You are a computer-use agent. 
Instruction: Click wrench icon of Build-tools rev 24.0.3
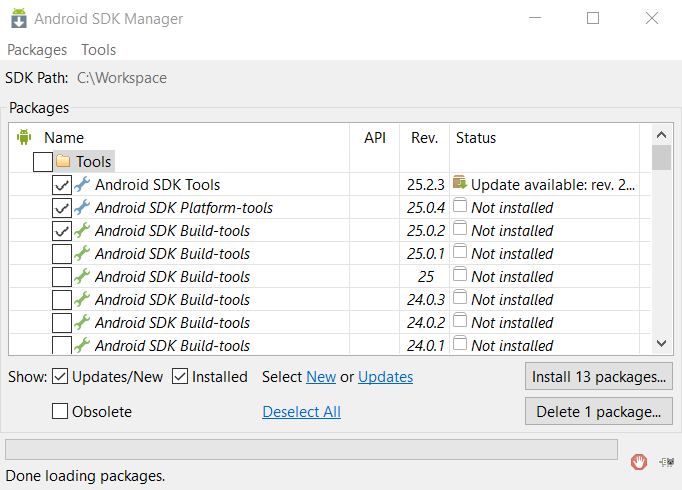click(x=82, y=299)
